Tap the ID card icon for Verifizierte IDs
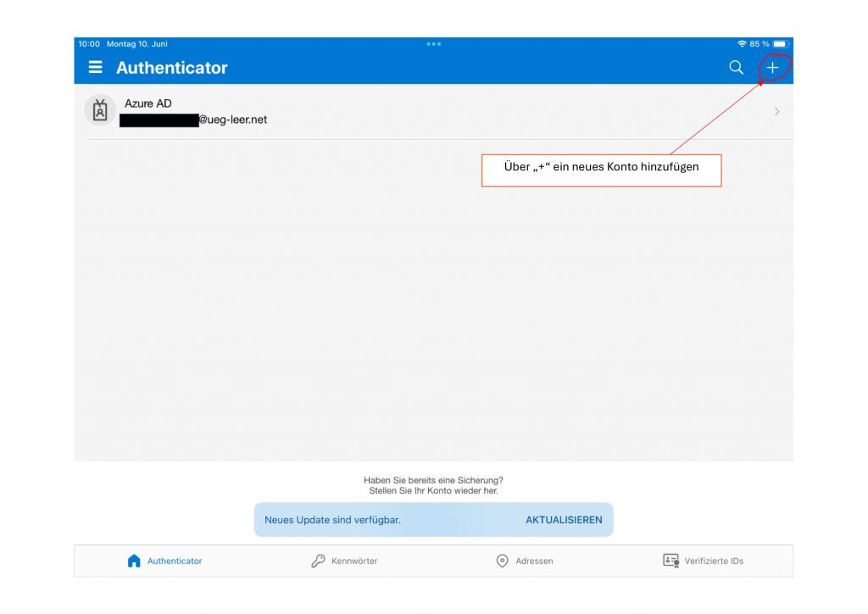This screenshot has height=614, width=868. tap(671, 561)
